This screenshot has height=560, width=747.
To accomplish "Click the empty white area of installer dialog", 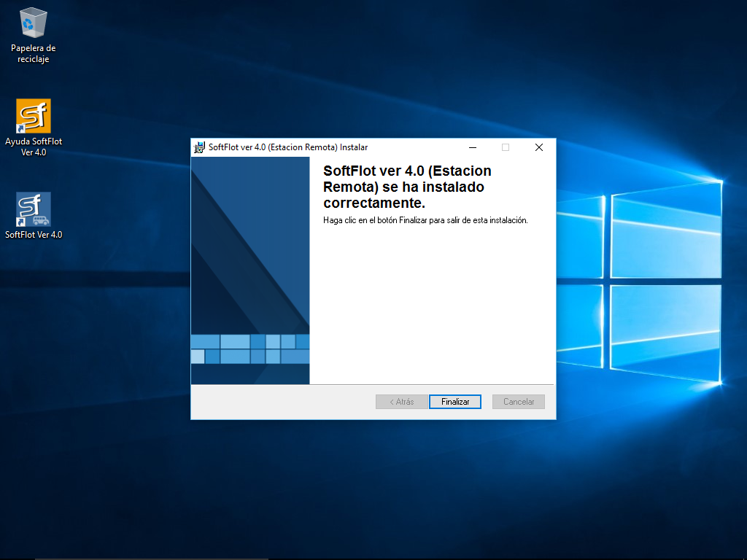I will (430, 306).
